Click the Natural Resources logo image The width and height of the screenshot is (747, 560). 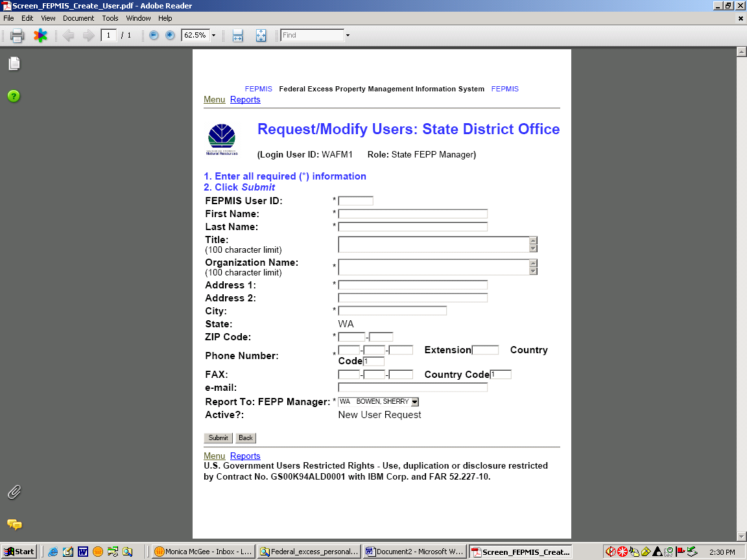click(x=222, y=139)
